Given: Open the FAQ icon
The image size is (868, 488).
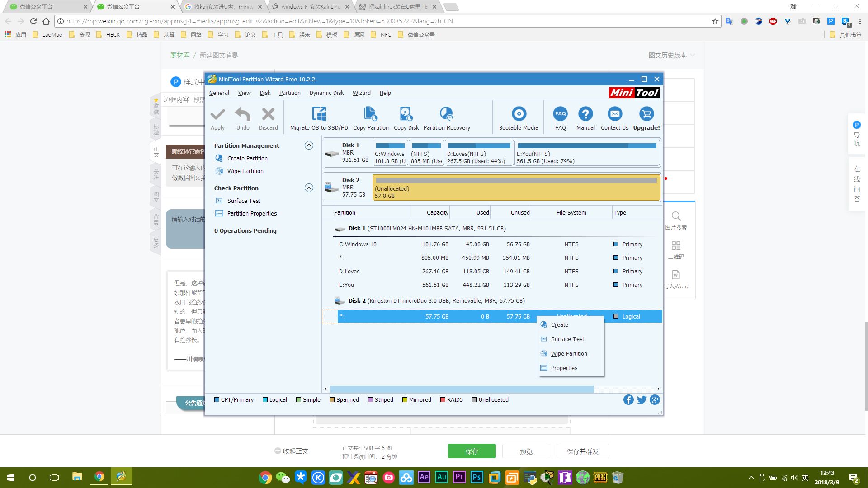Looking at the screenshot, I should click(x=560, y=114).
